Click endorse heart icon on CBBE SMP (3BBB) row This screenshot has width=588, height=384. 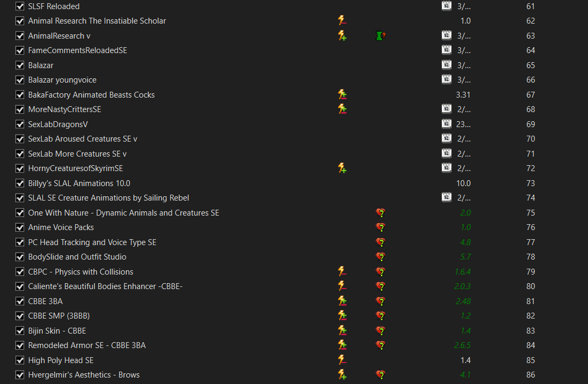coord(380,316)
